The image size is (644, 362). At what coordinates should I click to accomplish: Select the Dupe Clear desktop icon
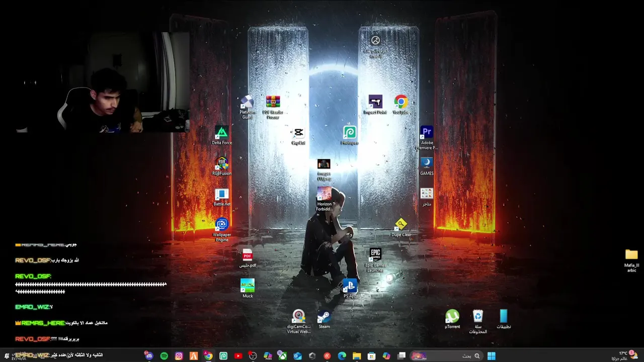coord(401,228)
